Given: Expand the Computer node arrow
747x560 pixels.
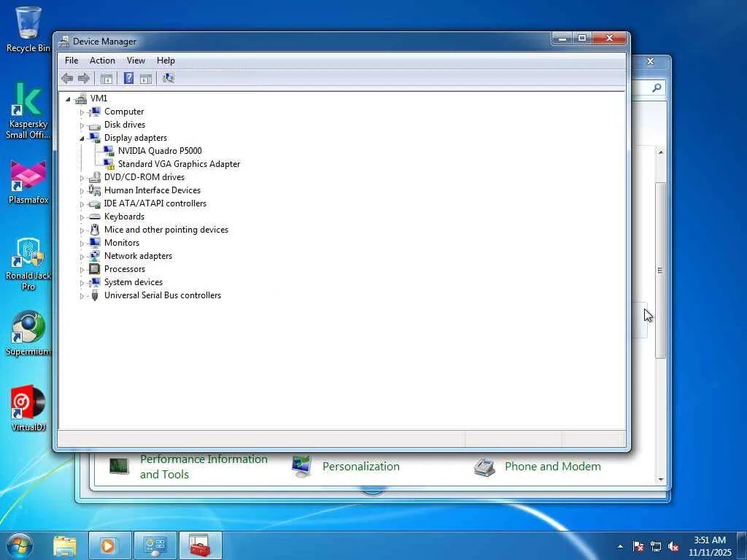Looking at the screenshot, I should (x=82, y=112).
